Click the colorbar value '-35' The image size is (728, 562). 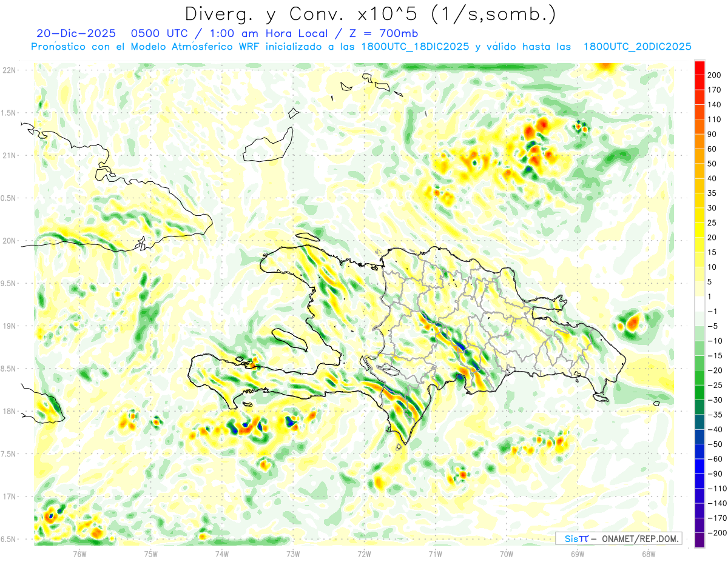[x=716, y=415]
